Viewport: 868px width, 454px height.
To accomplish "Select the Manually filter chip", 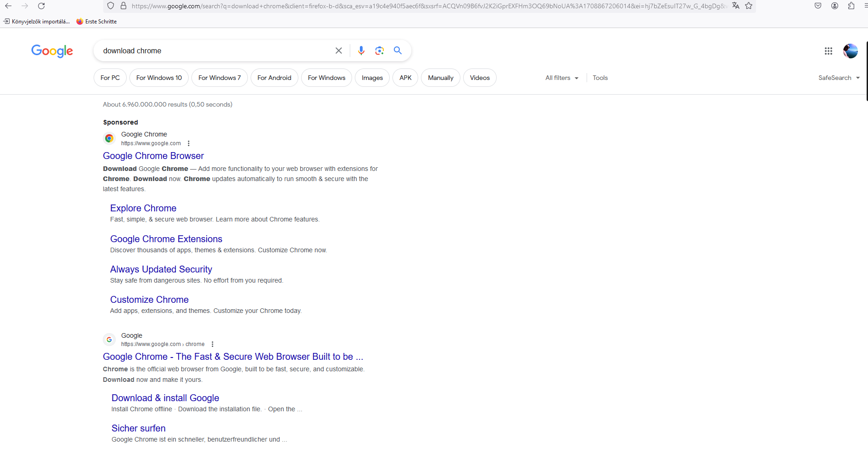I will 441,78.
